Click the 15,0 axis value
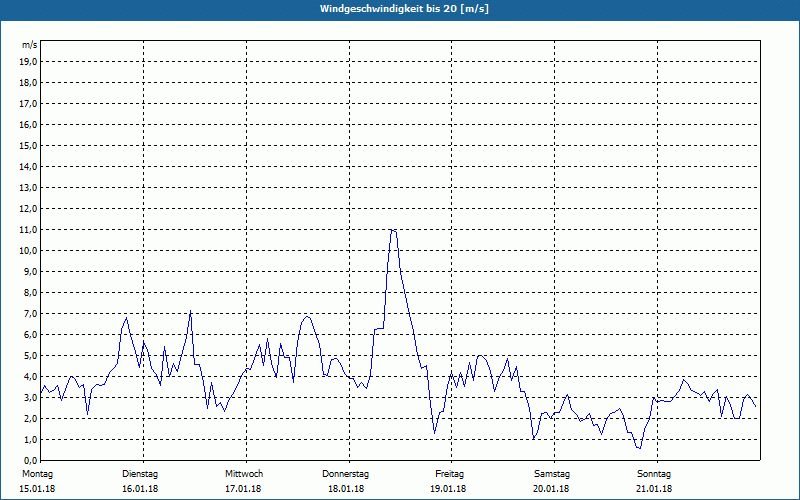Screen dimensions: 800x500 (x=29, y=145)
